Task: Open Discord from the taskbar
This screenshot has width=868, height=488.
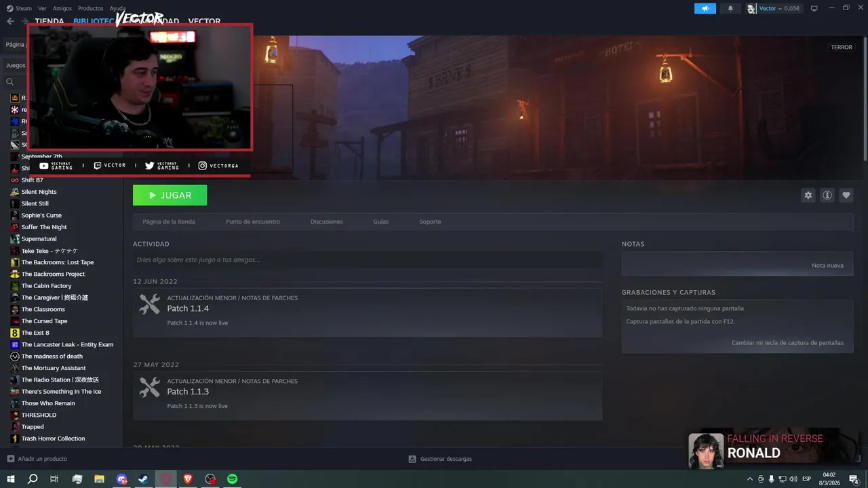Action: [121, 479]
